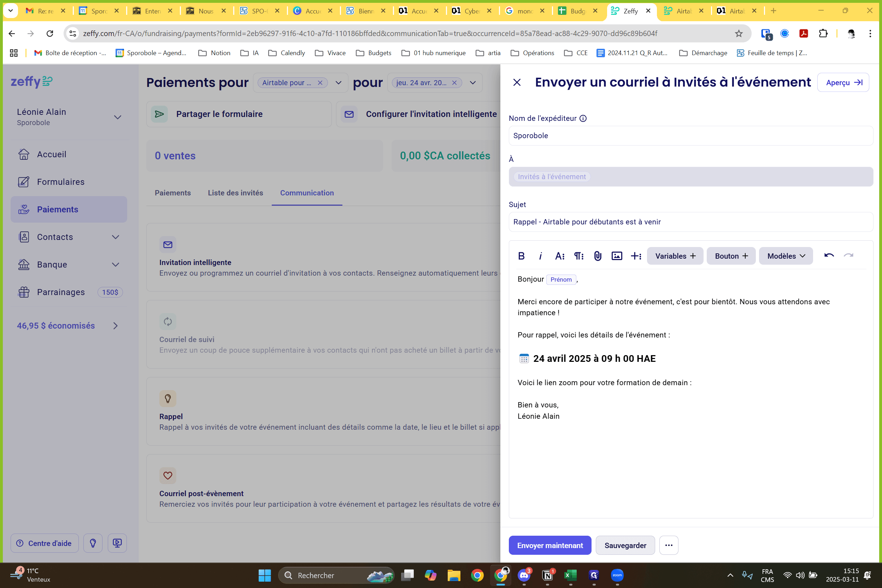882x588 pixels.
Task: Open the insert more options icon
Action: [636, 256]
